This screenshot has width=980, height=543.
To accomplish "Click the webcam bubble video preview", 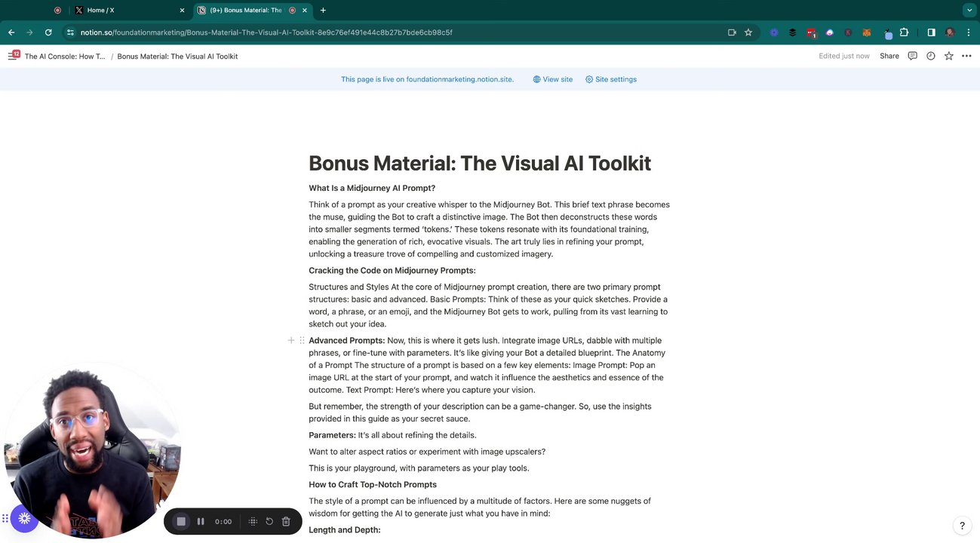I will [x=92, y=451].
